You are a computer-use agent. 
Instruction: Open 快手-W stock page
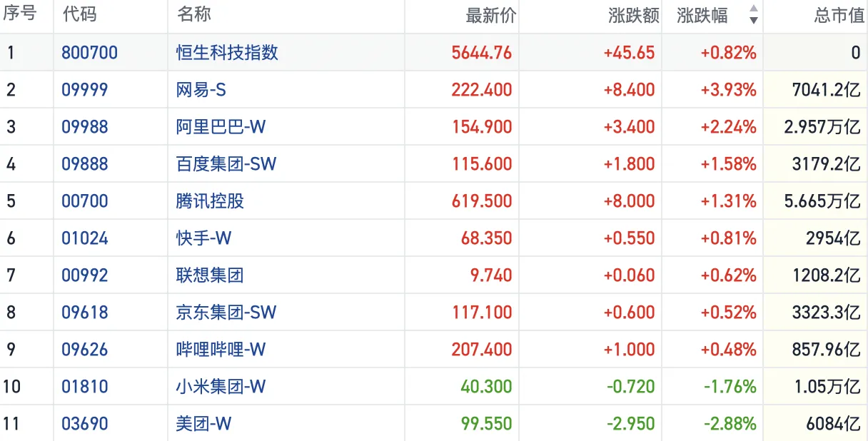[203, 238]
